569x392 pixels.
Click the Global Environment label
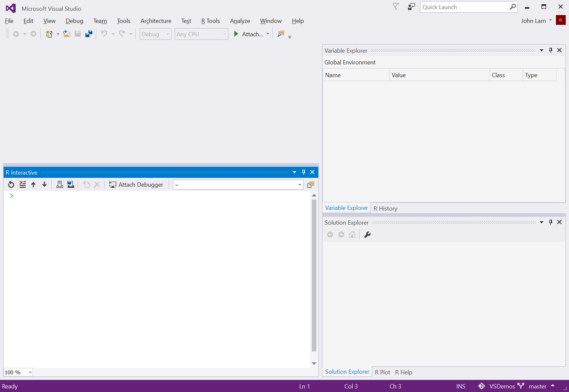350,62
